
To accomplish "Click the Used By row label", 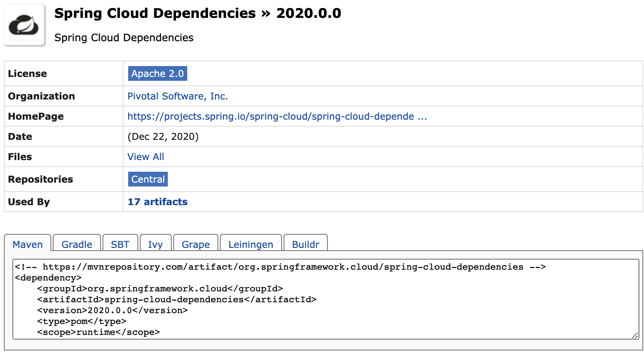I will [x=29, y=202].
